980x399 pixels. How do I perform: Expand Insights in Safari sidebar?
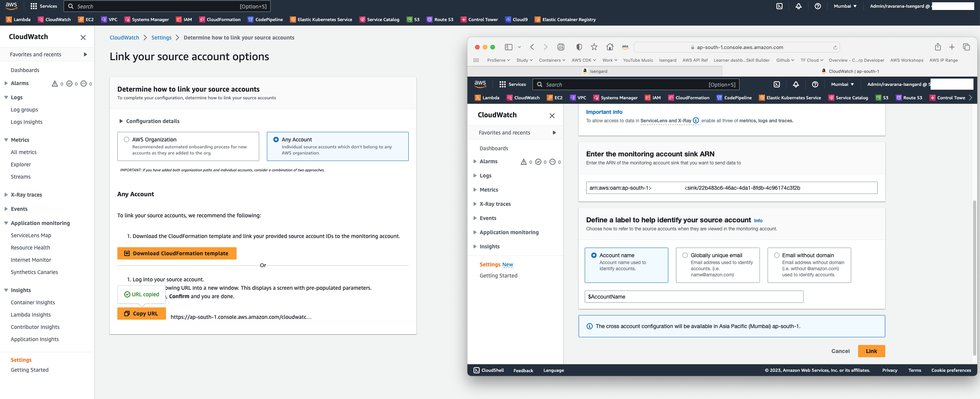click(475, 246)
